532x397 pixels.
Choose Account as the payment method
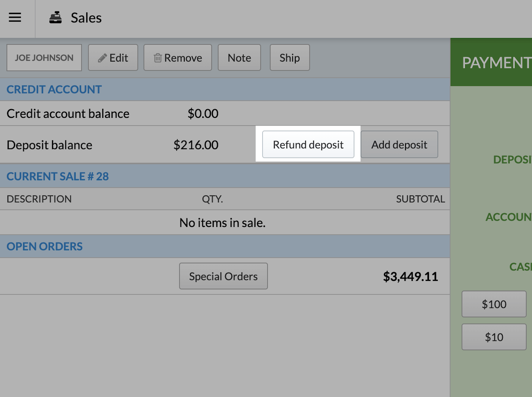pyautogui.click(x=508, y=217)
